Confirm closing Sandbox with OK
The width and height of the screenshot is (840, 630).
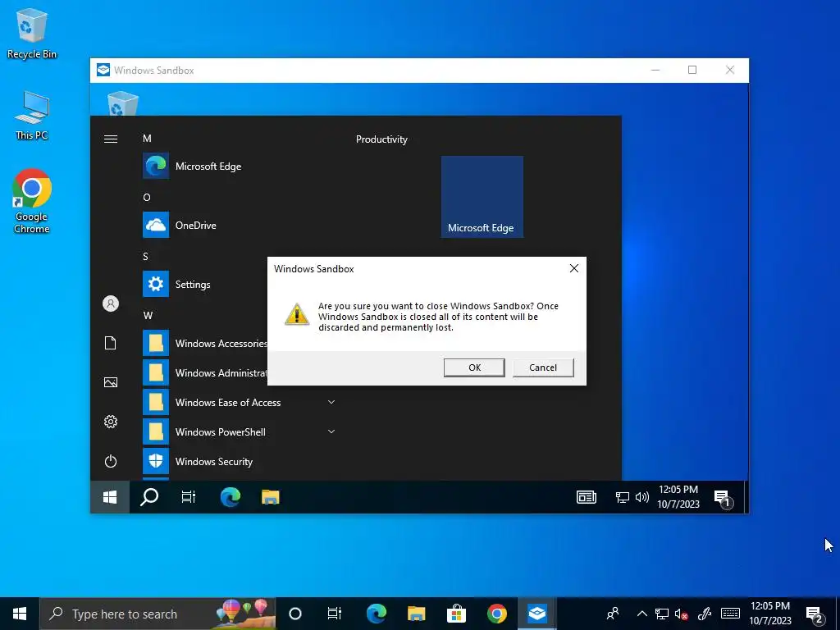(474, 367)
